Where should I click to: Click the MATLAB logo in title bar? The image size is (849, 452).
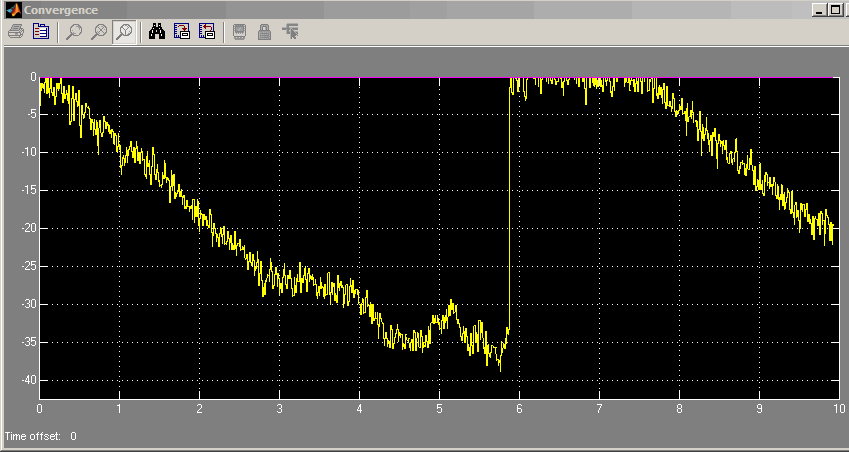coord(13,10)
